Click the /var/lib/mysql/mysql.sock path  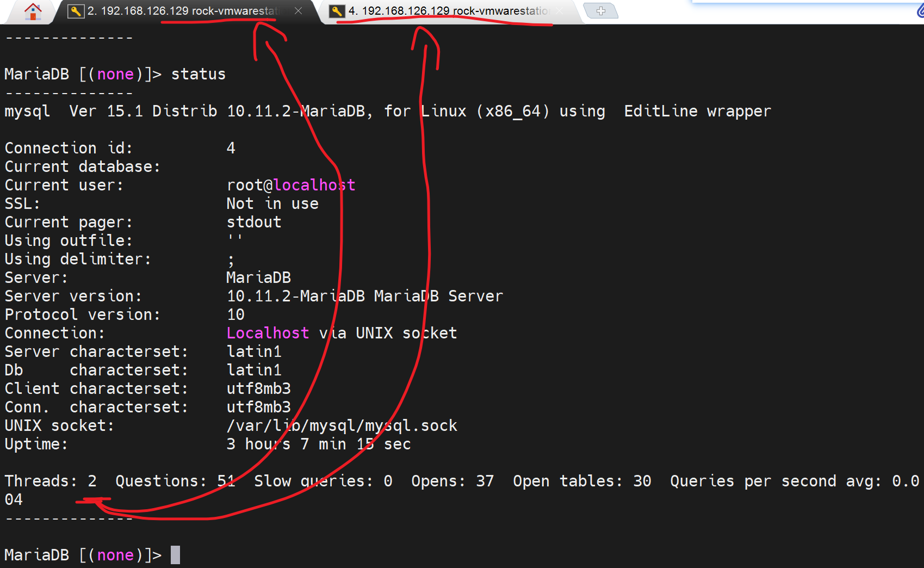tap(341, 425)
